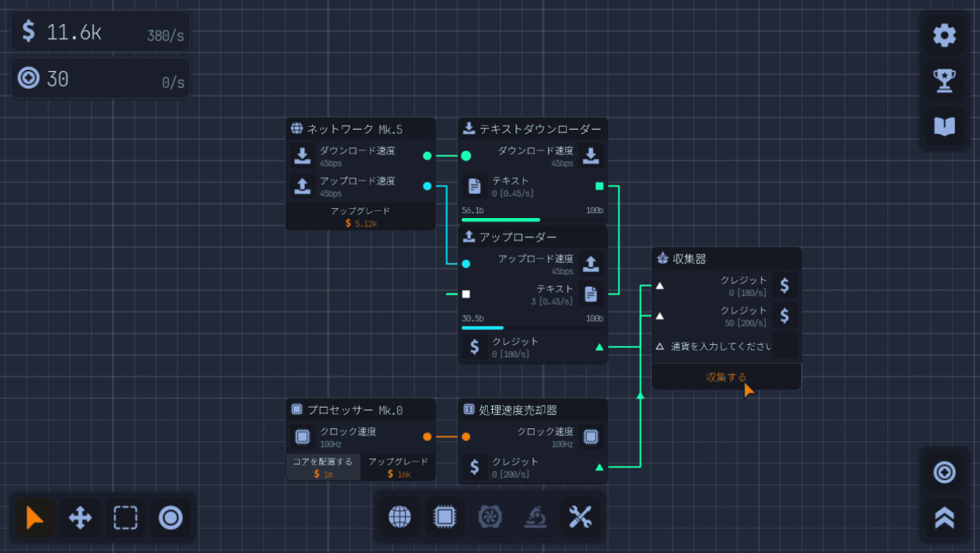980x553 pixels.
Task: Click the ring icon button above the double chevron
Action: tap(944, 472)
